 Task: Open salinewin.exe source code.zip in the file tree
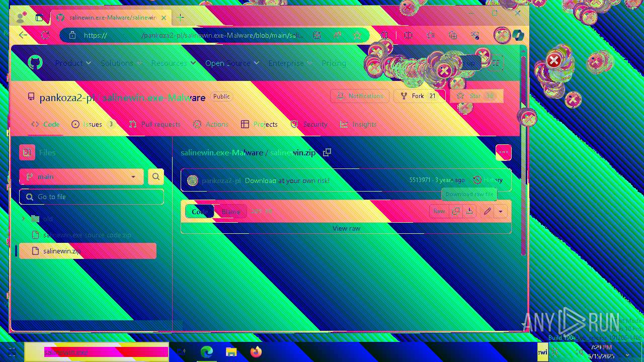click(87, 235)
